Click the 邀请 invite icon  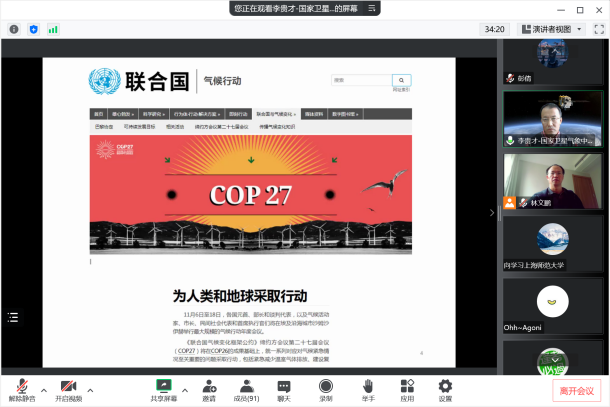[x=209, y=390]
